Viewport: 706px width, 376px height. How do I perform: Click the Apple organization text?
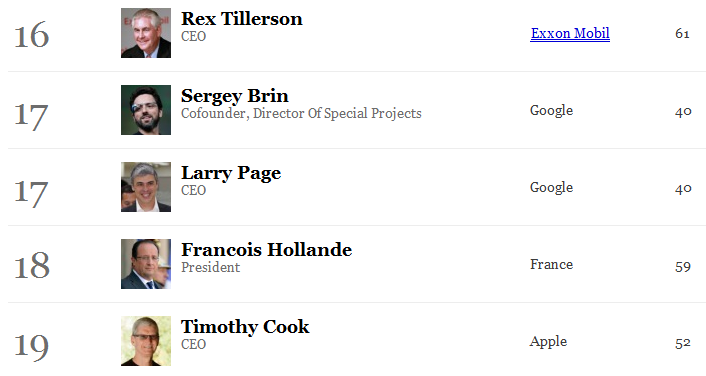(548, 342)
